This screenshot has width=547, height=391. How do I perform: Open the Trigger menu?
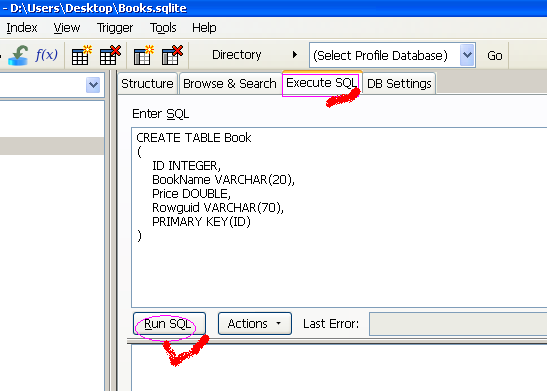pos(115,28)
